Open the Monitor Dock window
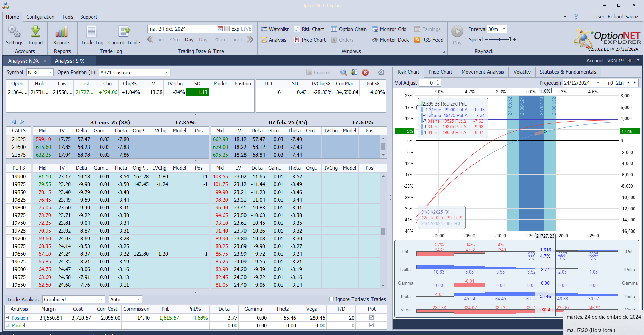 pos(390,40)
